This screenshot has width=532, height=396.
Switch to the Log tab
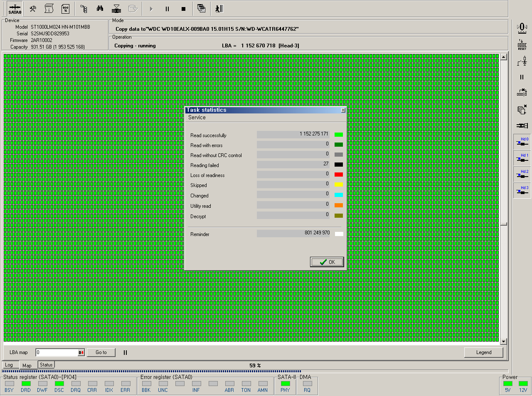point(9,365)
